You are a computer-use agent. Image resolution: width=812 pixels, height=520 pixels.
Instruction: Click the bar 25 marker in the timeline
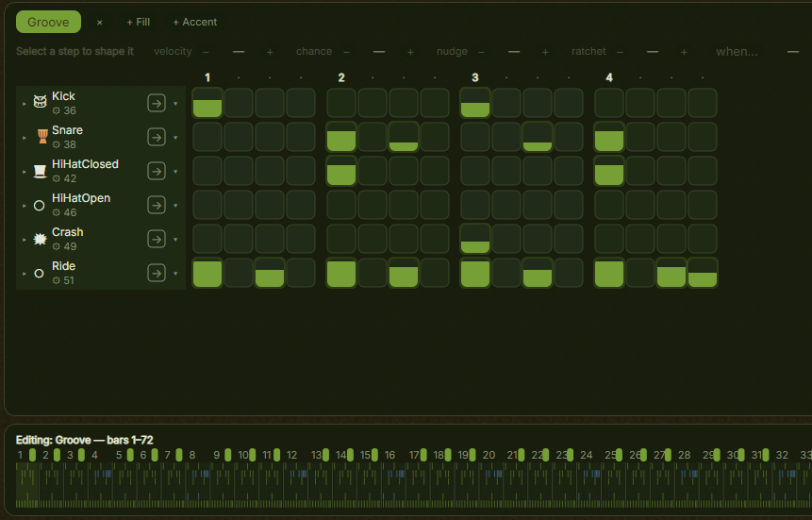tap(619, 455)
